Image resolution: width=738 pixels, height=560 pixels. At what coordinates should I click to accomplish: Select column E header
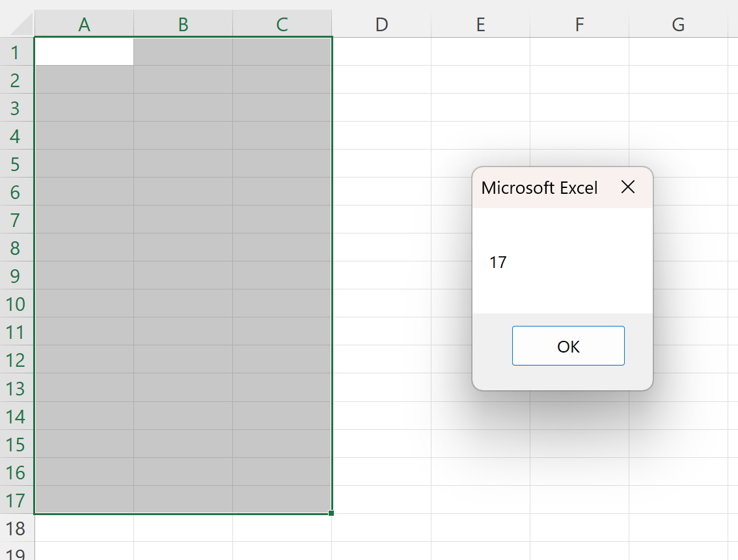point(480,24)
